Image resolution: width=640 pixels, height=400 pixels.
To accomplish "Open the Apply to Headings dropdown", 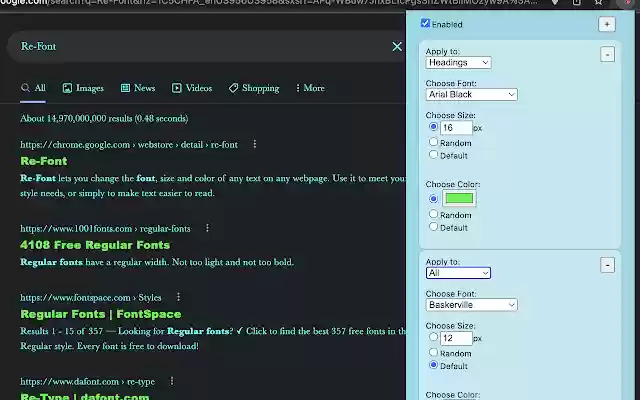I will [x=458, y=62].
